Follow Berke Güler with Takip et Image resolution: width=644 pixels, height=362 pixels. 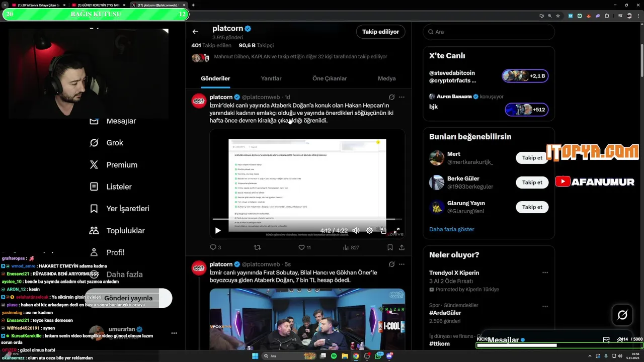point(532,183)
